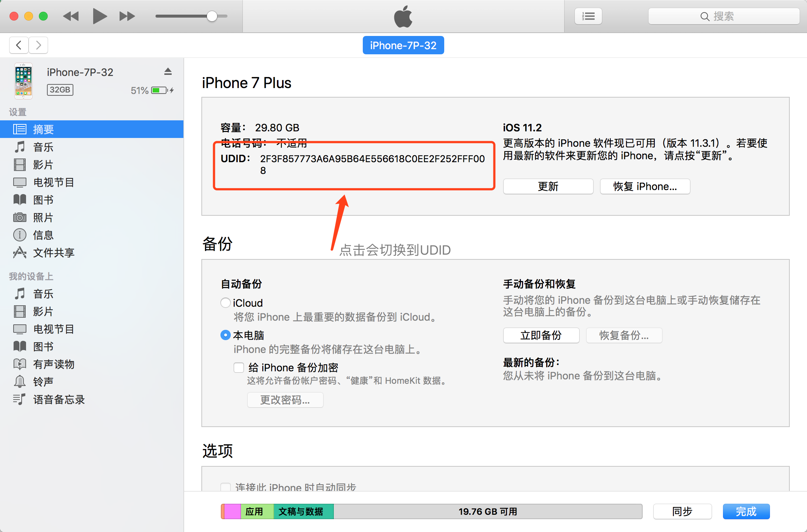Open 照片 in the sidebar
Viewport: 807px width, 532px height.
pos(92,218)
